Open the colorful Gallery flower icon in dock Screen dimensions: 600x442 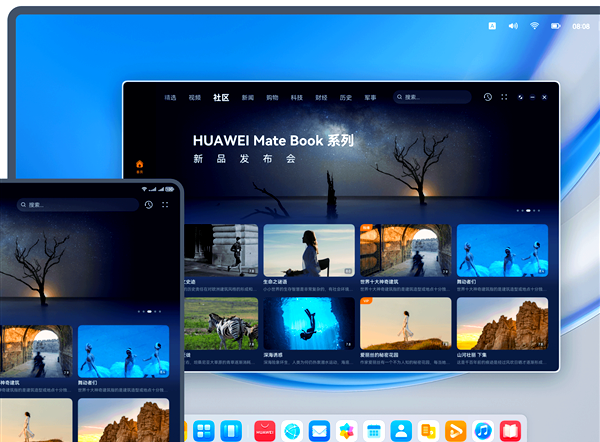[x=347, y=431]
